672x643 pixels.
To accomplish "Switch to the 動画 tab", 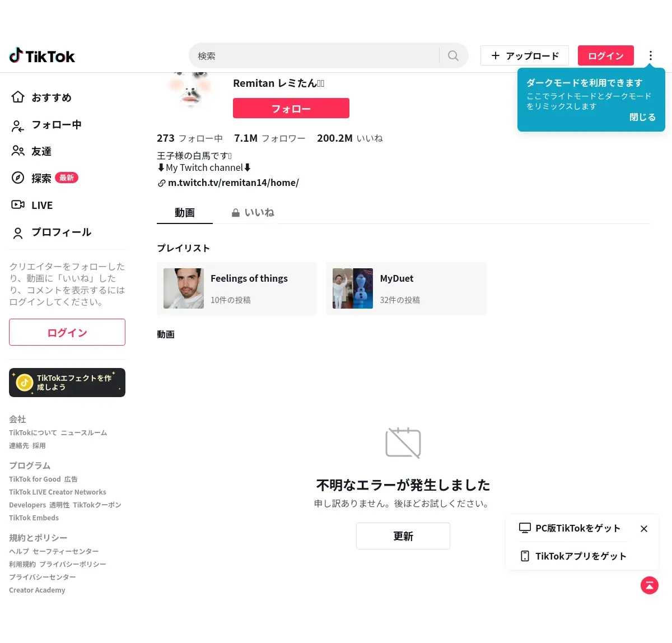I will pyautogui.click(x=185, y=213).
